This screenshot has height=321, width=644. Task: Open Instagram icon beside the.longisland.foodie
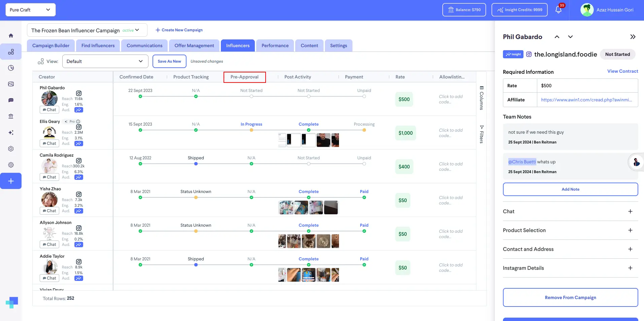pyautogui.click(x=529, y=54)
